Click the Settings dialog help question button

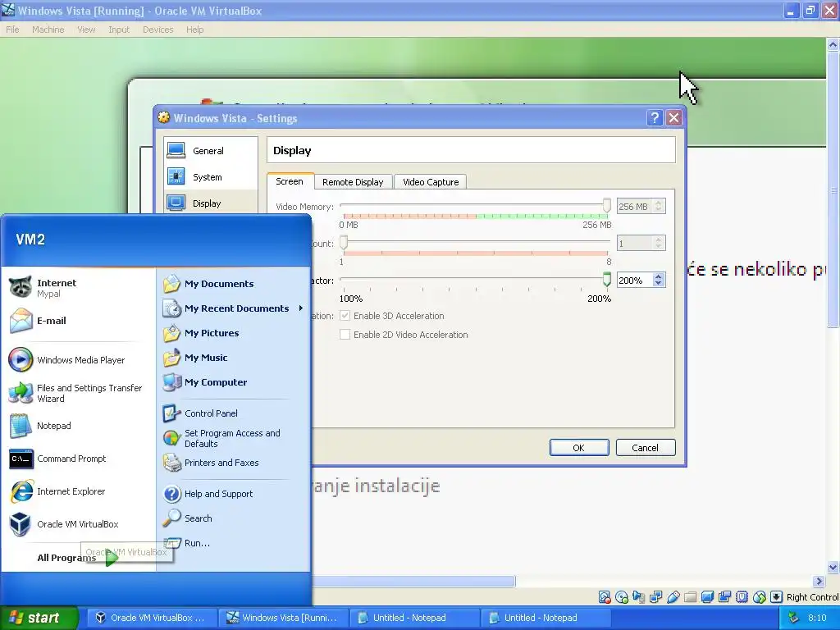(655, 118)
